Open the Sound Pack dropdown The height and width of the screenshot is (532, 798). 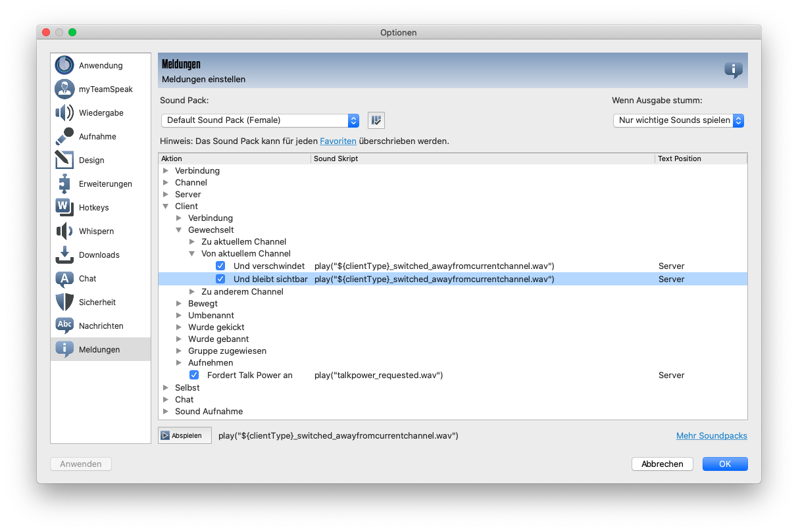tap(260, 120)
